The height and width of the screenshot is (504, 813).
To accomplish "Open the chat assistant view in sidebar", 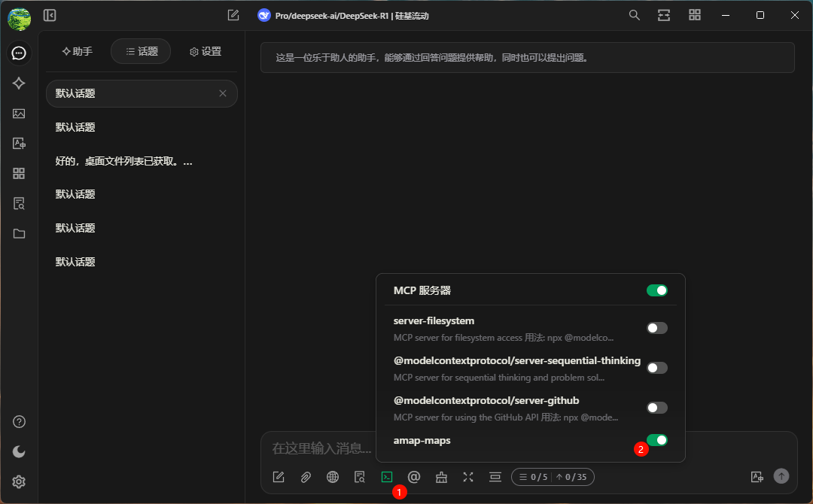I will coord(19,53).
